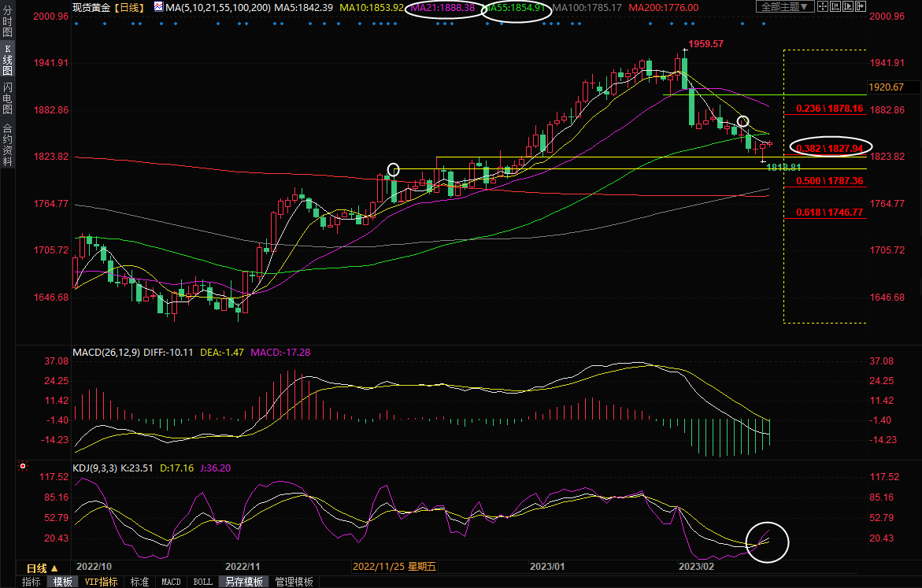Click the crosshair cursor icon at top right
Screen dimensions: 922x588
coord(824,6)
